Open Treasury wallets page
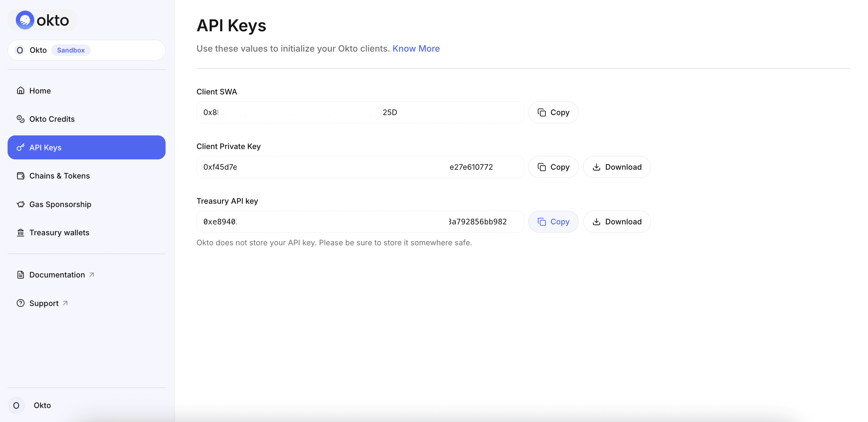The image size is (868, 422). point(86,233)
